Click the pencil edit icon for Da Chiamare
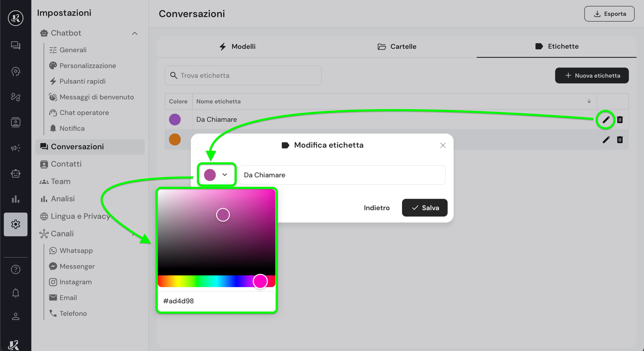Viewport: 644px width, 351px height. click(606, 120)
